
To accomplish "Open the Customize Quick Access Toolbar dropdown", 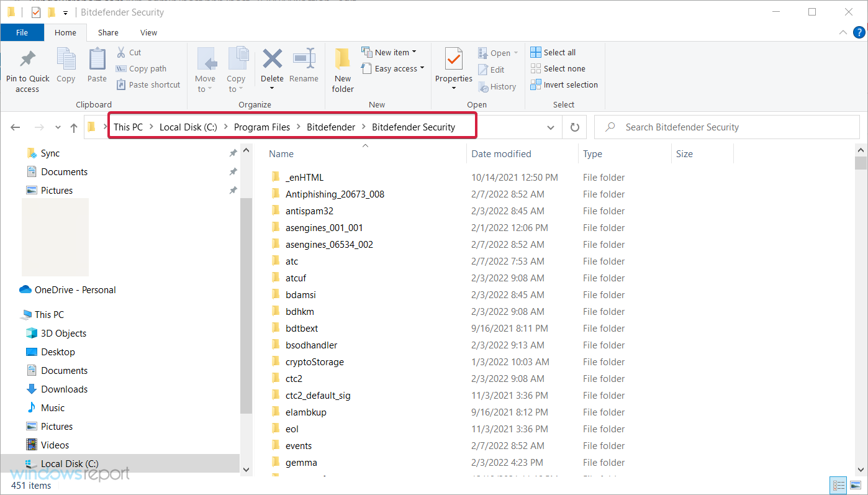I will (66, 12).
